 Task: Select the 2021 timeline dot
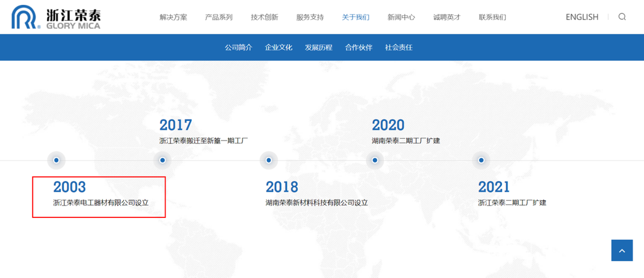coord(481,160)
